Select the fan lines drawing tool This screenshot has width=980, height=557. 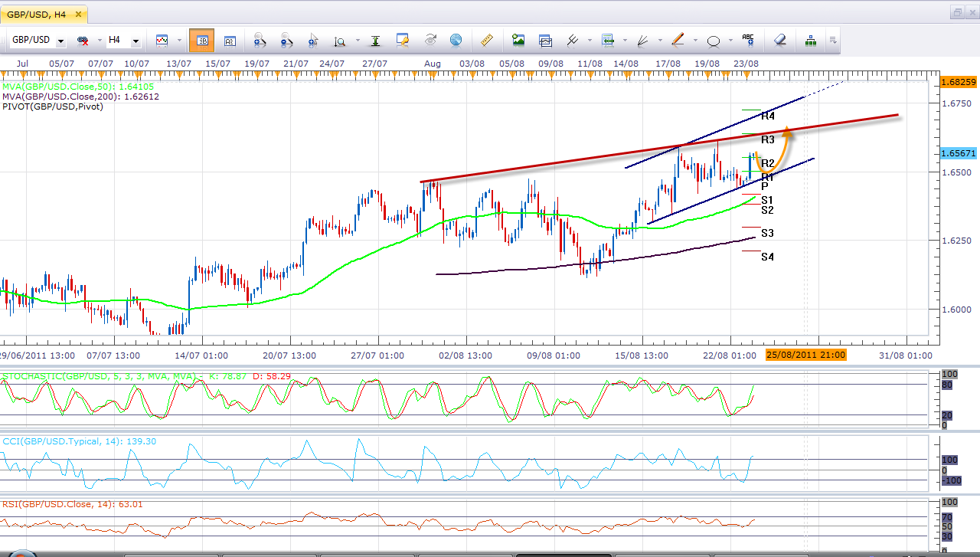pyautogui.click(x=644, y=40)
